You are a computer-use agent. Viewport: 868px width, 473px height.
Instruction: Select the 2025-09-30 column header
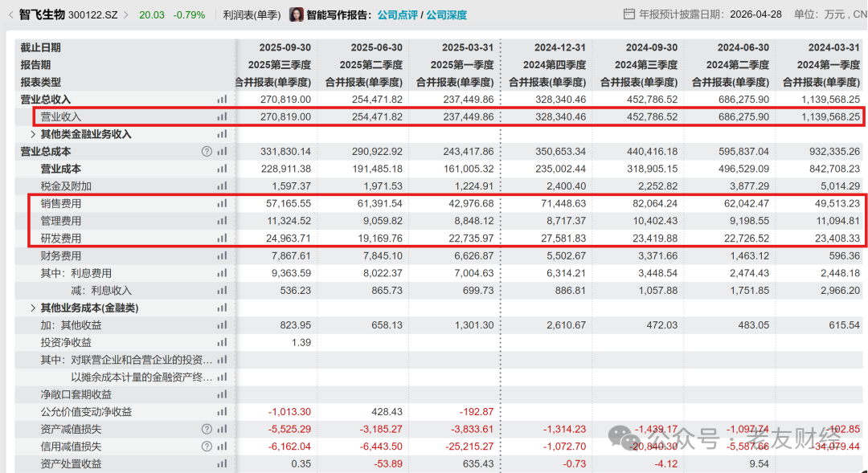pos(285,47)
